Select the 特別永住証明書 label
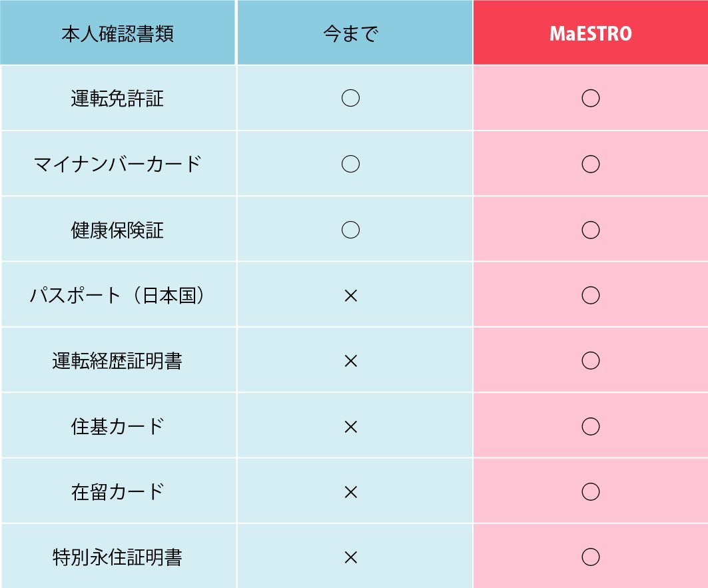This screenshot has height=588, width=708. pos(117,557)
